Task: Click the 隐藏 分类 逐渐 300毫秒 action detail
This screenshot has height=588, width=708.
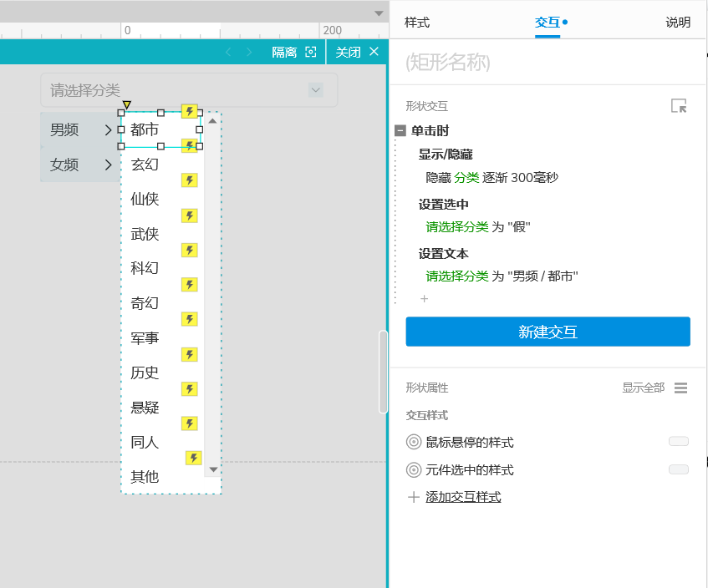Action: tap(492, 178)
